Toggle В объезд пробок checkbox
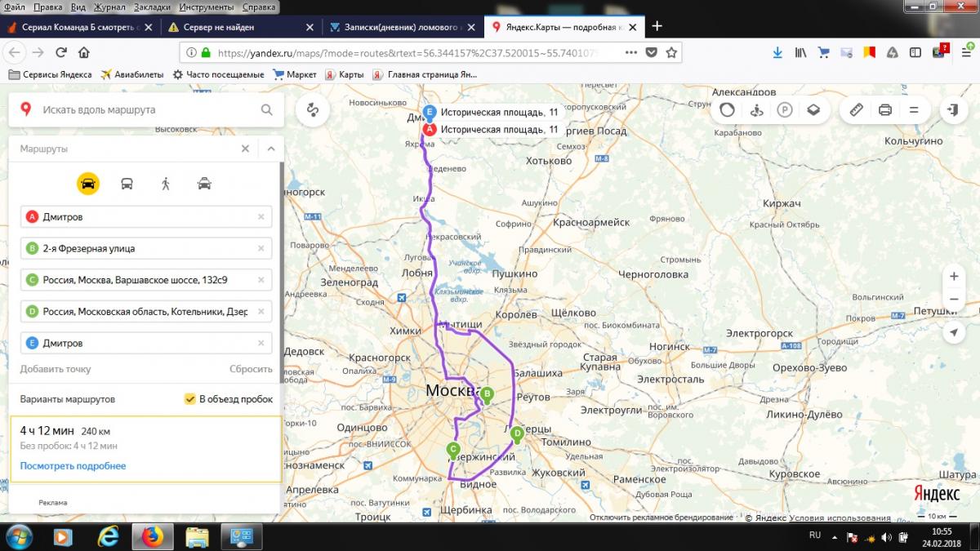980x551 pixels. pos(190,399)
